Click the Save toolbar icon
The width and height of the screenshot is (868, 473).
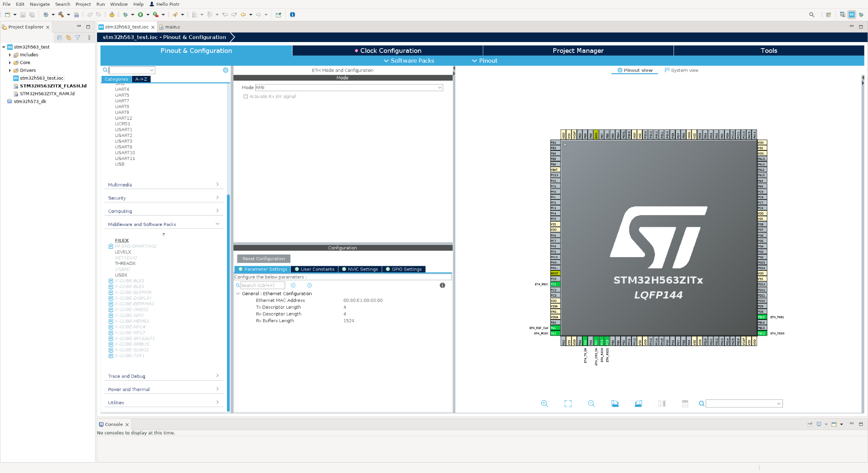(23, 15)
